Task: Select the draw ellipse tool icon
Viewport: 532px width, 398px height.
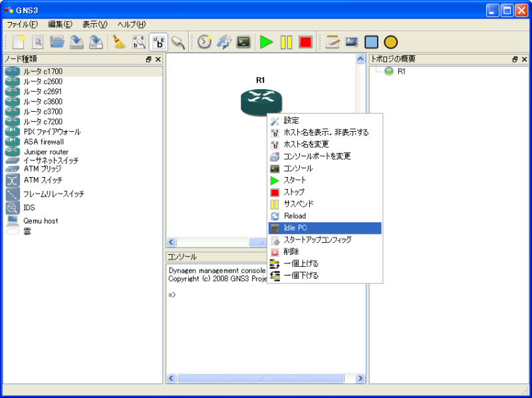Action: pos(391,42)
